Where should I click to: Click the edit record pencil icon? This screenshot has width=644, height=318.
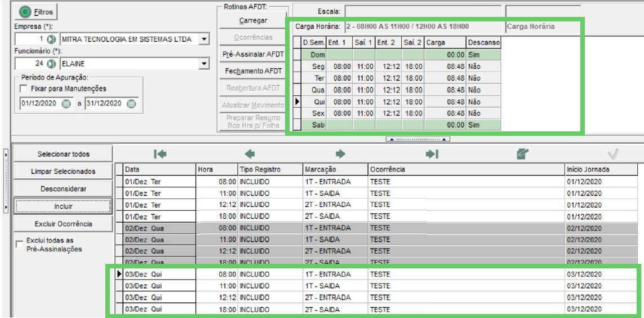tap(522, 154)
